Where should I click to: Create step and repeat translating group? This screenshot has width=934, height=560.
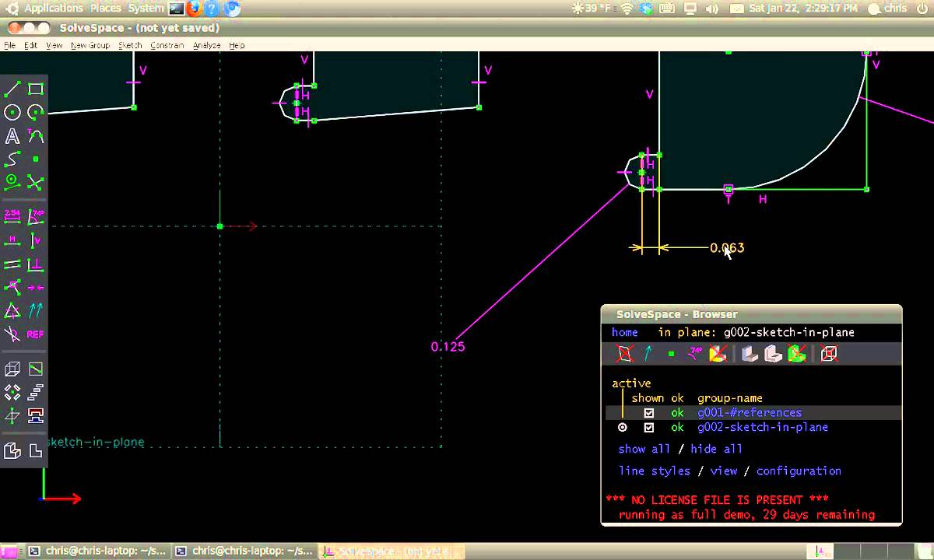tap(36, 393)
